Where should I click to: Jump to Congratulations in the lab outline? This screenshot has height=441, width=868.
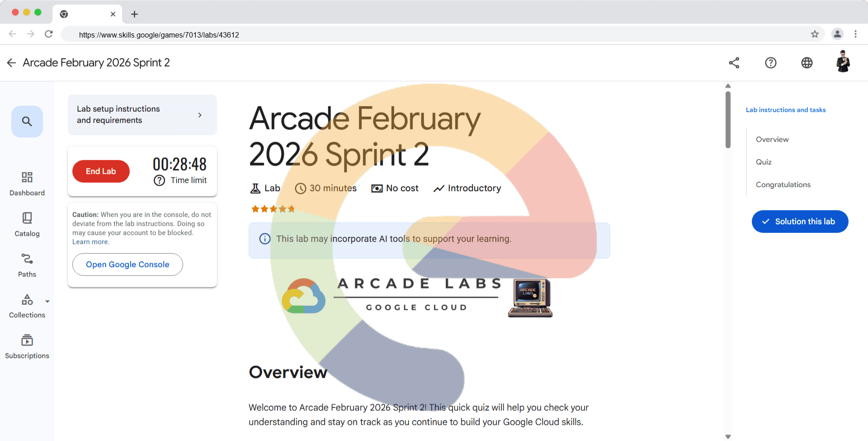(783, 185)
